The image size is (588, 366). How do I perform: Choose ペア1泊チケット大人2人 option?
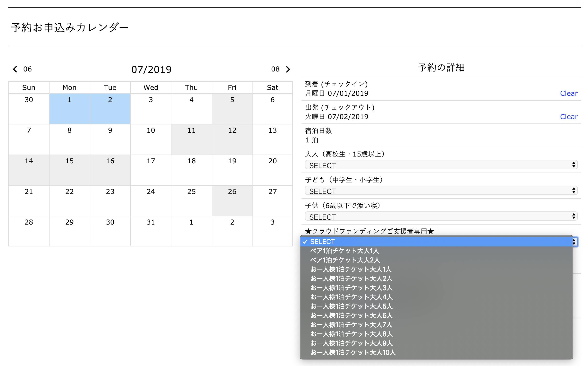[x=345, y=260]
